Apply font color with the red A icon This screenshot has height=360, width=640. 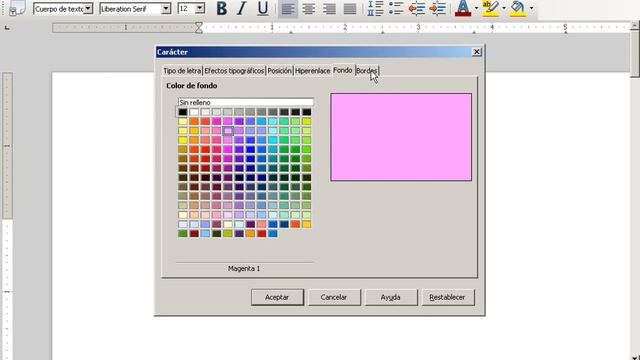coord(463,8)
